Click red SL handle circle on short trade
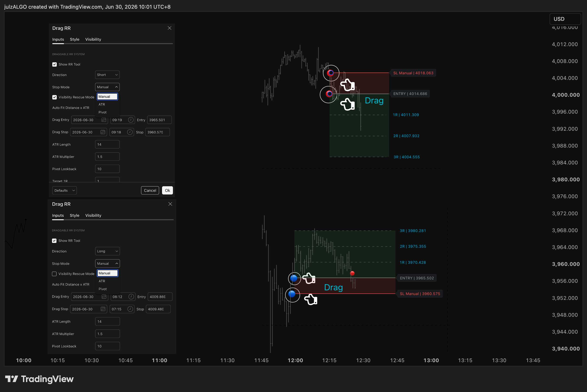 331,73
